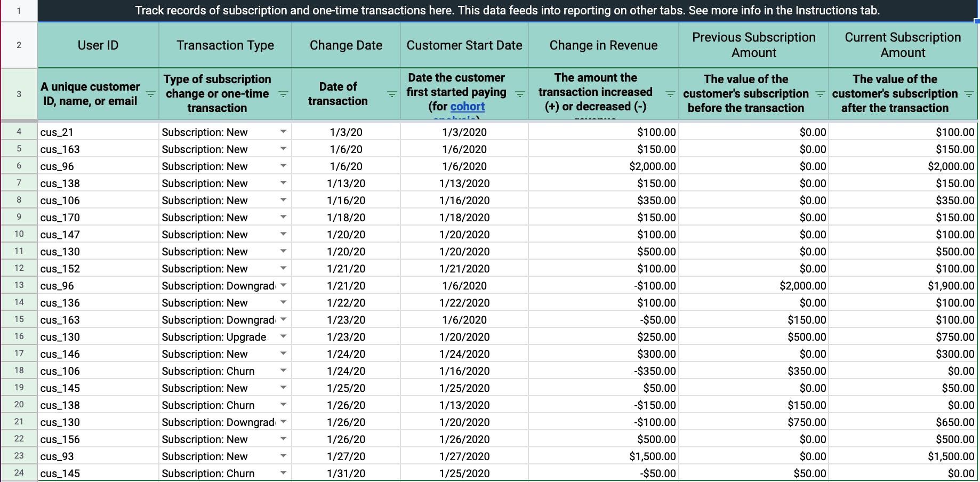Expand dropdown in cus_93 transaction type

pyautogui.click(x=283, y=456)
